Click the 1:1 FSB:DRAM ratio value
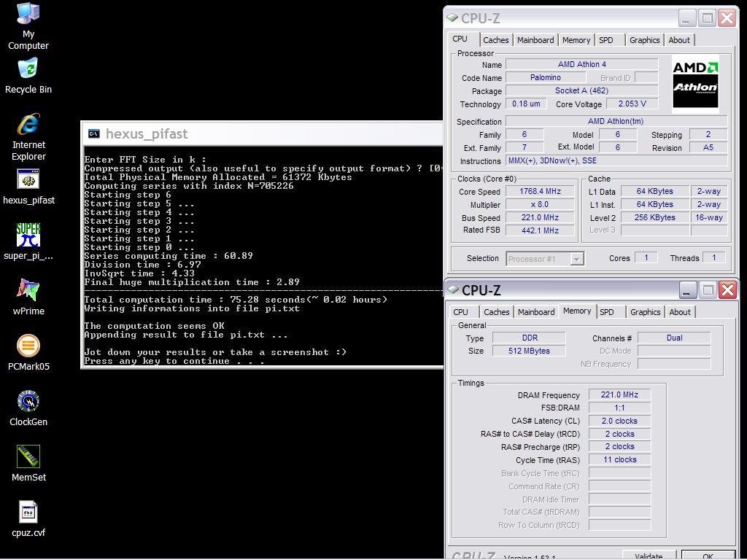Image resolution: width=747 pixels, height=560 pixels. point(619,408)
